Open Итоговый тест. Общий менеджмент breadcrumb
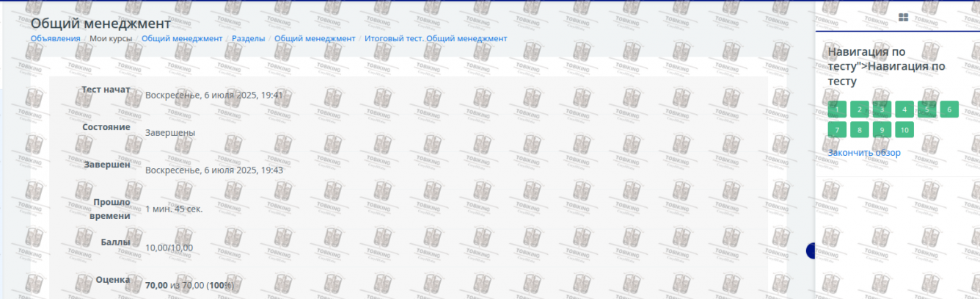Viewport: 980px width, 299px height. [436, 38]
